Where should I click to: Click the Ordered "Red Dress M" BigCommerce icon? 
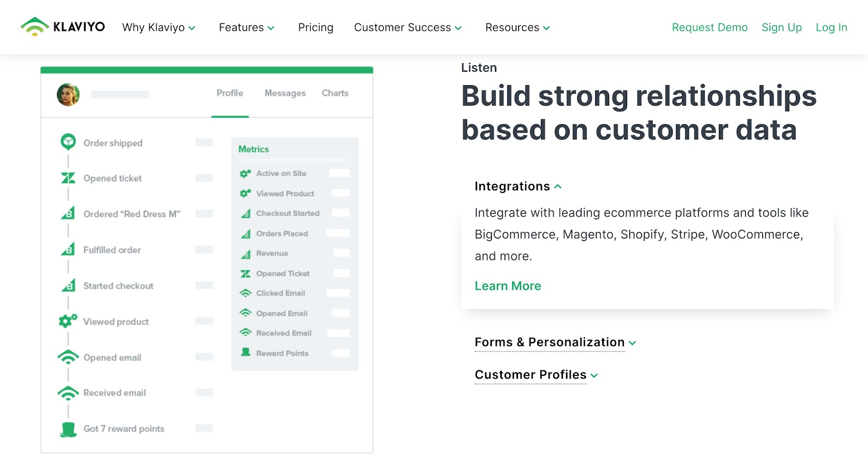pos(68,213)
